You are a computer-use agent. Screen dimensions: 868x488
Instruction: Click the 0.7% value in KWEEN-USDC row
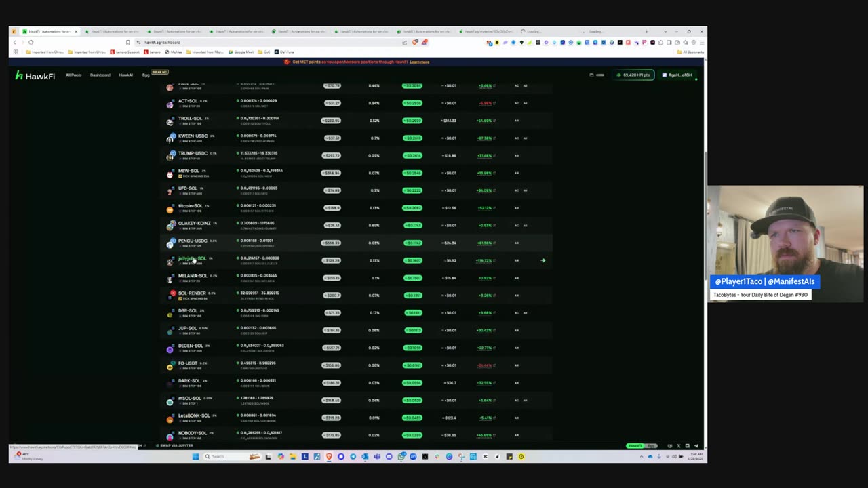(x=375, y=138)
